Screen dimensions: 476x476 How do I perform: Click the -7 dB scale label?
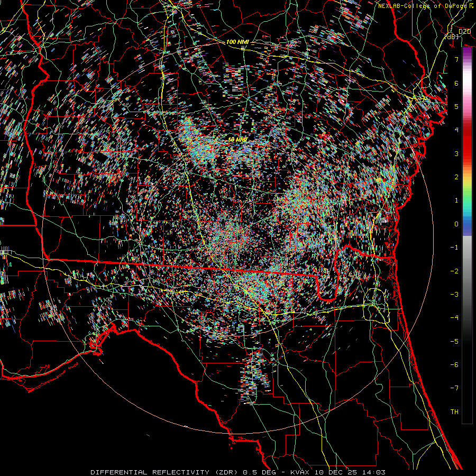pos(454,388)
